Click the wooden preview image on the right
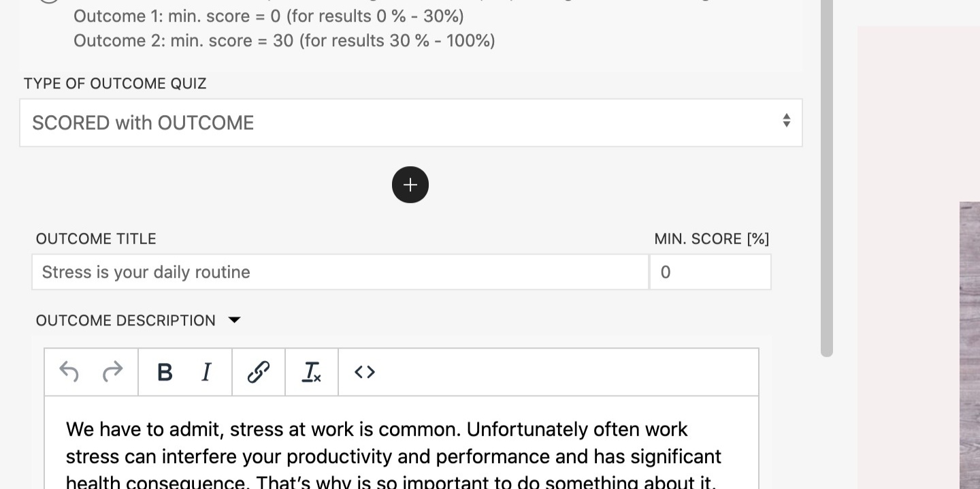The image size is (980, 489). coord(969,341)
